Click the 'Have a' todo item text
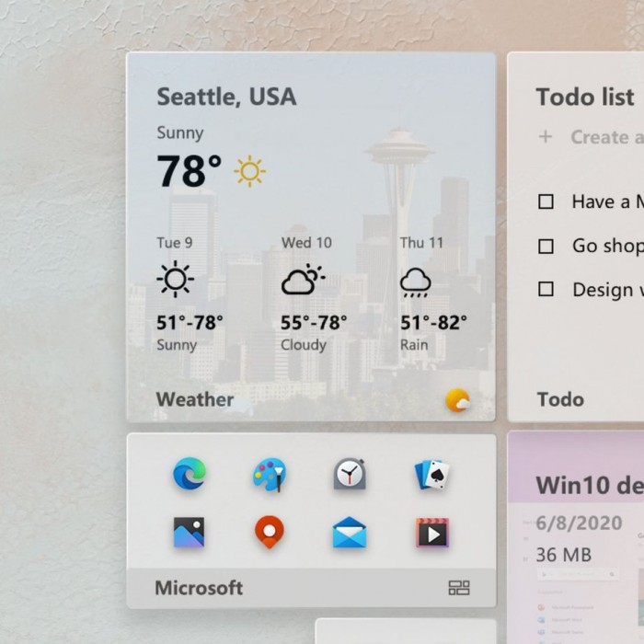 point(608,201)
